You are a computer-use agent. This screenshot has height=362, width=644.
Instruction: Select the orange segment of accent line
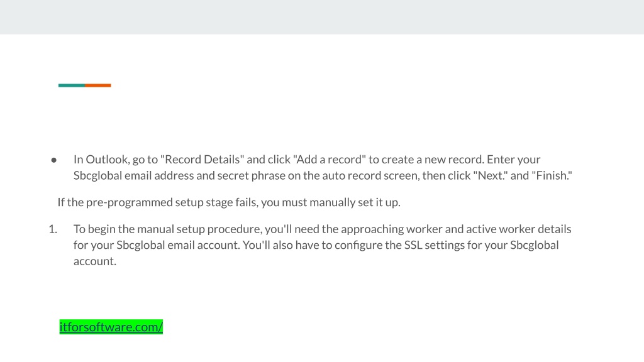point(97,85)
